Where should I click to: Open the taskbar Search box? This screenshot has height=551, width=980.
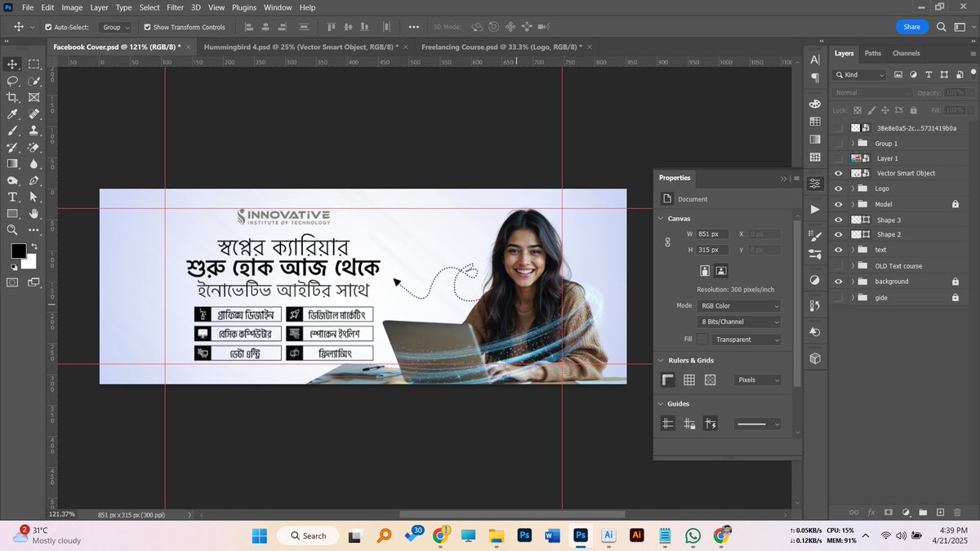[309, 535]
